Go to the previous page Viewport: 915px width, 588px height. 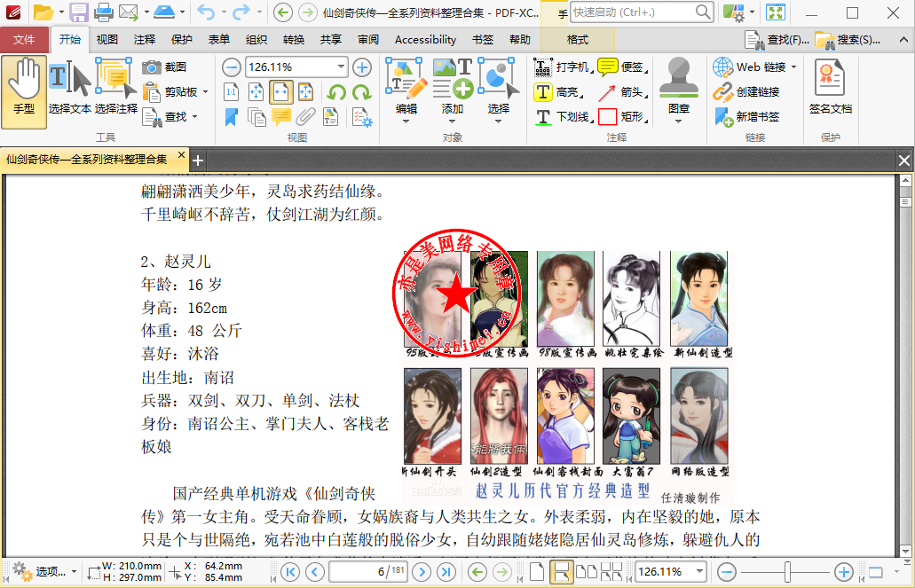pos(315,572)
